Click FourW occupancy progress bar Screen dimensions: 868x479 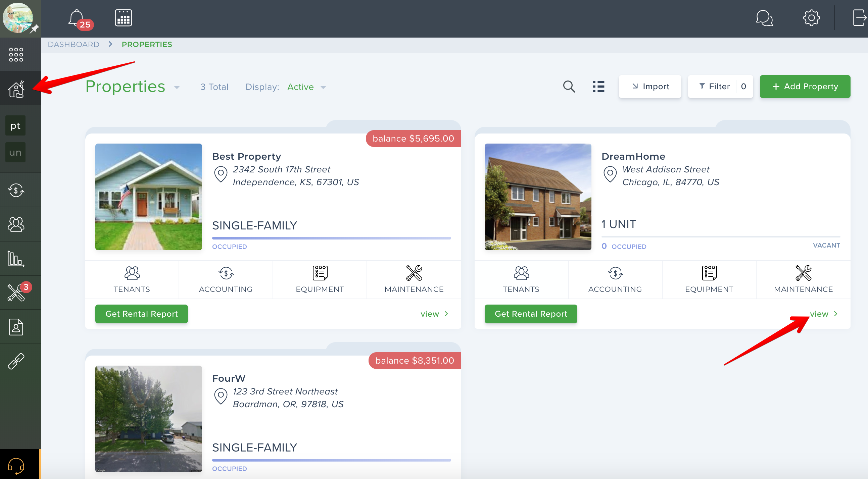332,460
